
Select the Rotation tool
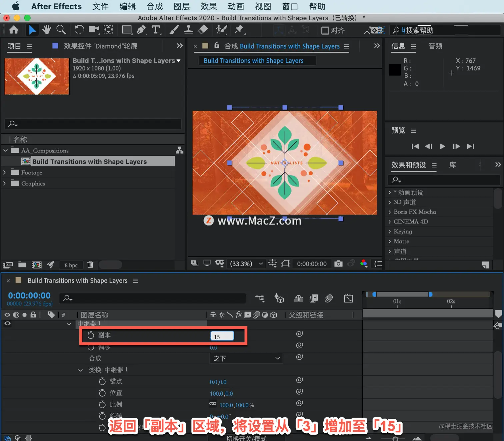79,30
